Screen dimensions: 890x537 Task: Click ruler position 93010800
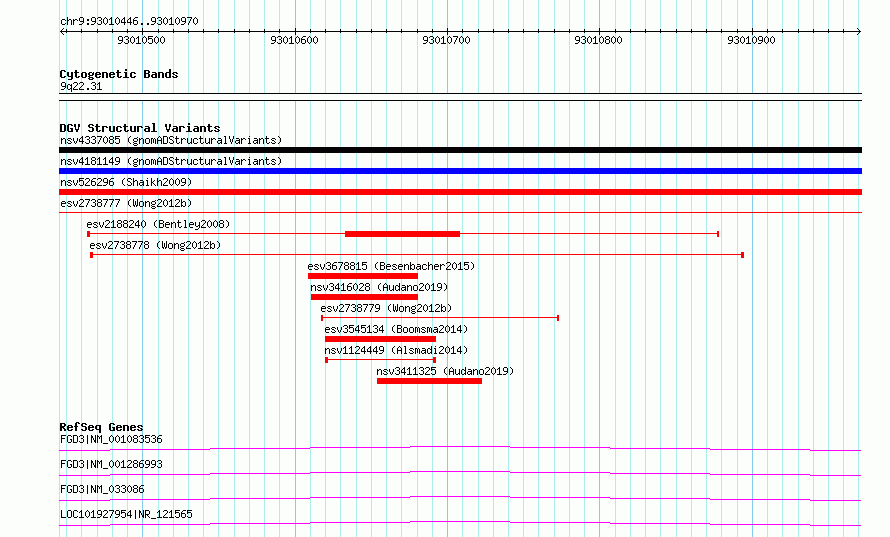click(598, 40)
